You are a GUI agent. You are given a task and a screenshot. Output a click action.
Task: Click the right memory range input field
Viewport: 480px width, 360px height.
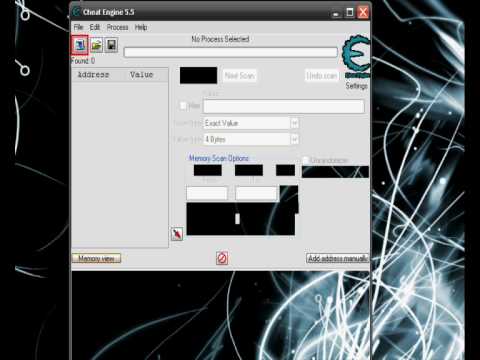coord(256,193)
